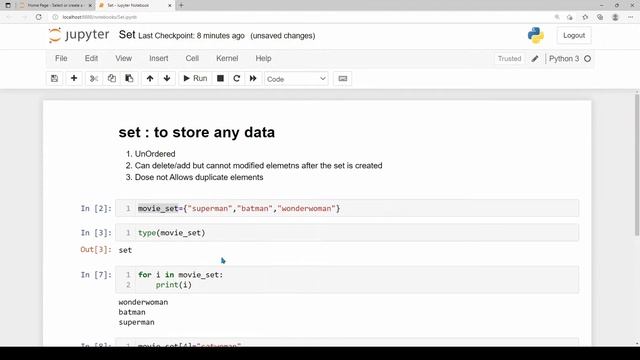
Task: Click the Out[3] set output text
Action: (125, 250)
